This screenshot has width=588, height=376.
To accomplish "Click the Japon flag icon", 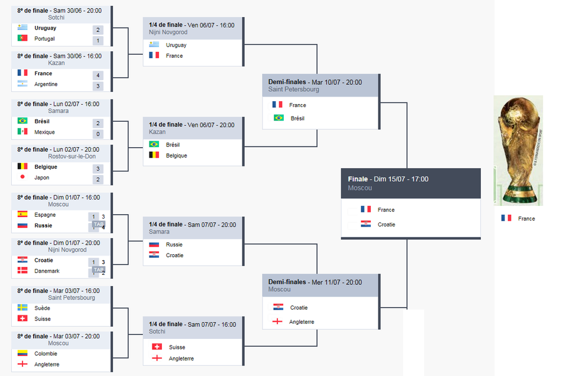I will pos(22,177).
